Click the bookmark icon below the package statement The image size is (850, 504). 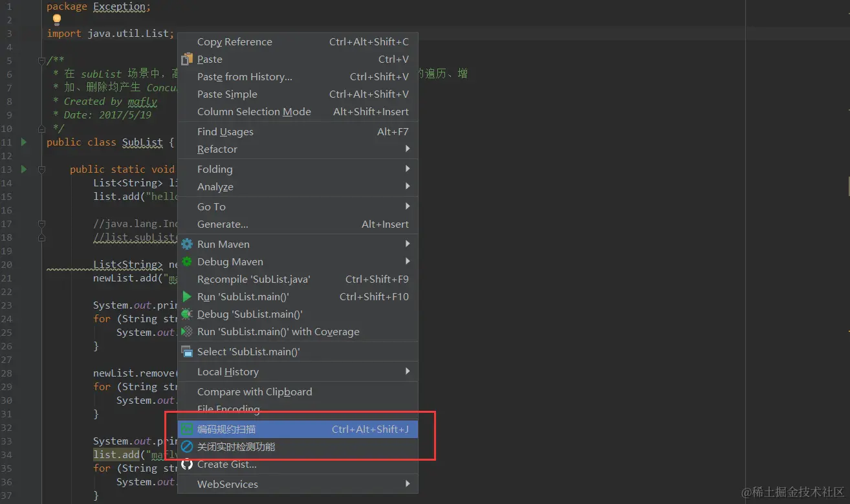click(57, 19)
